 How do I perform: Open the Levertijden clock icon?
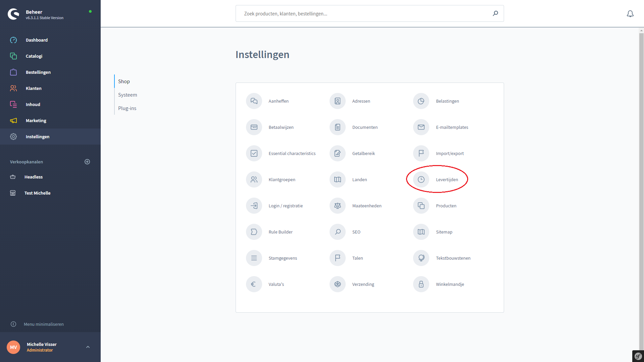[x=421, y=179]
